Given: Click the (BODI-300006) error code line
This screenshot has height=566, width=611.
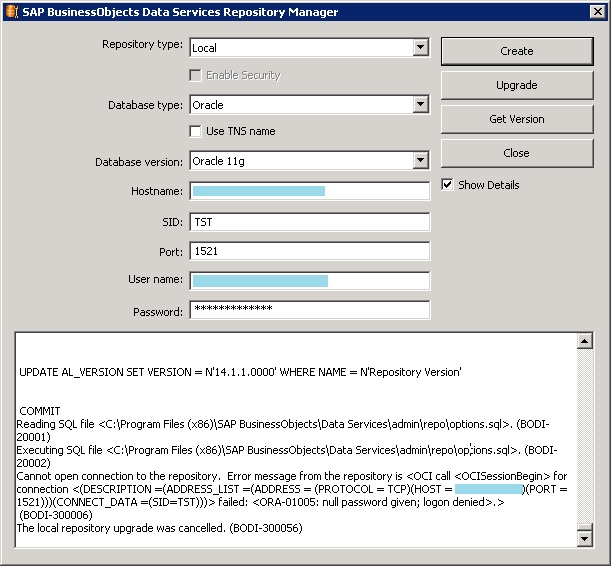Looking at the screenshot, I should point(56,515).
